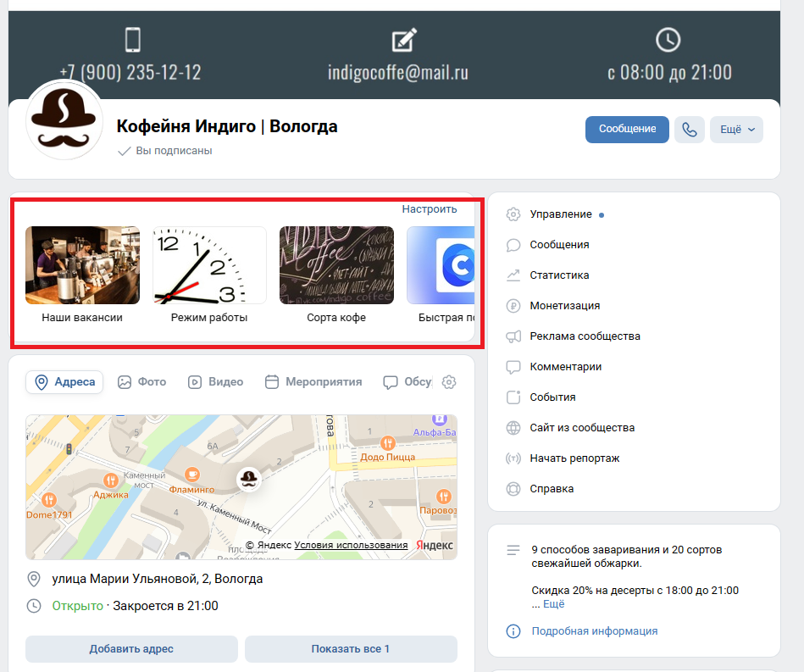This screenshot has height=672, width=804.
Task: Open Управление in the side menu
Action: (x=560, y=214)
